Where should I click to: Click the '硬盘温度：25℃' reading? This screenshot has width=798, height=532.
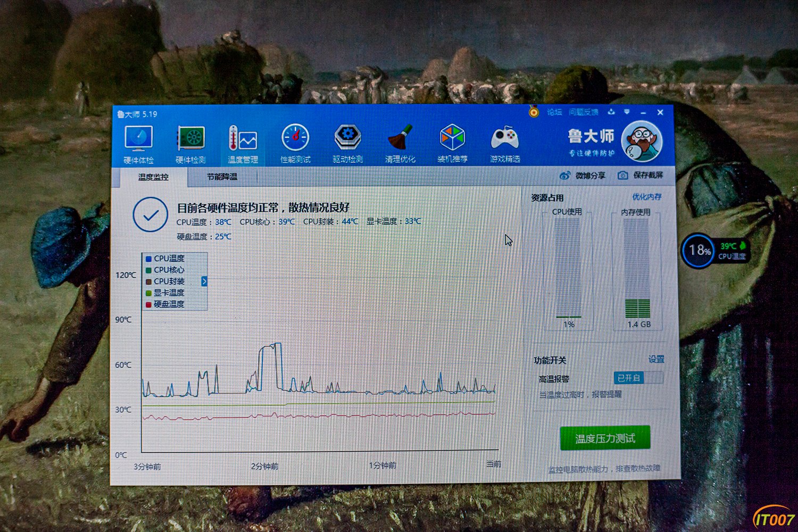[x=204, y=237]
